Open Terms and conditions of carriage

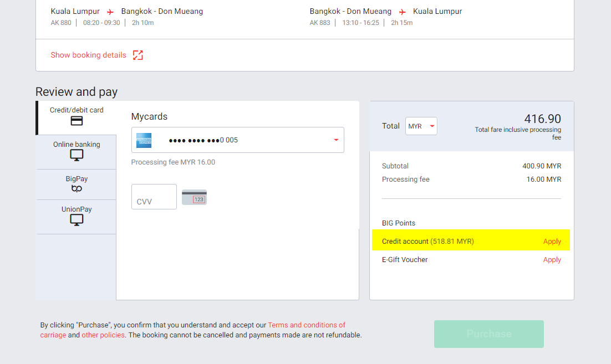click(307, 325)
